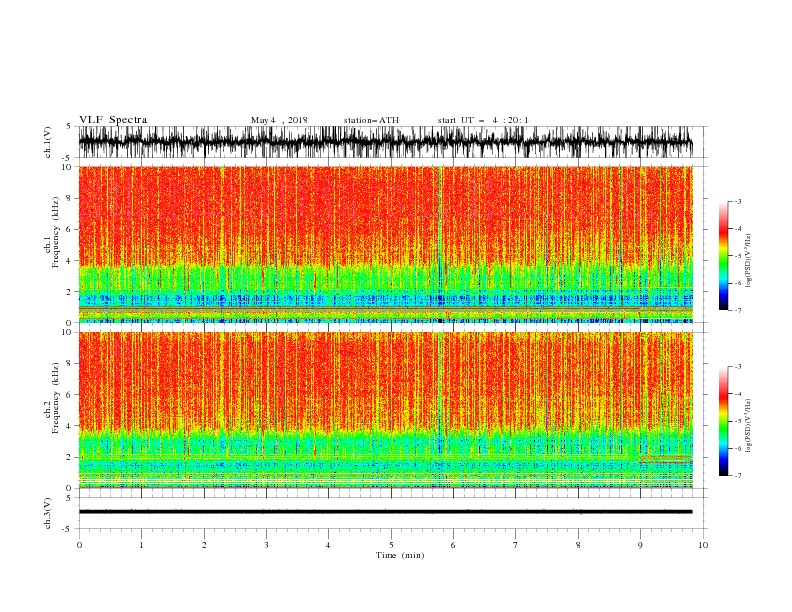Click the "4" kHz tick of ch.1 spectrogram
Viewport: 792px width, 612px height.
tap(69, 261)
